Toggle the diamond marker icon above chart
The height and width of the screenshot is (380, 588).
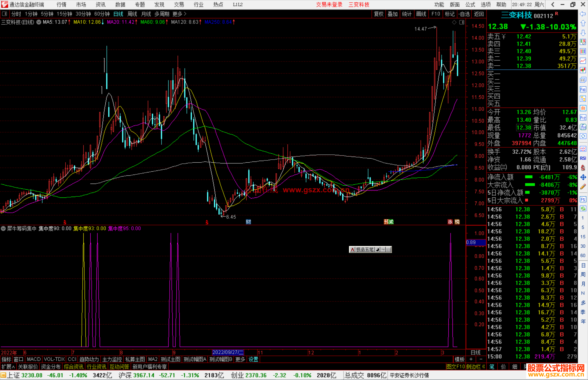pyautogui.click(x=454, y=22)
